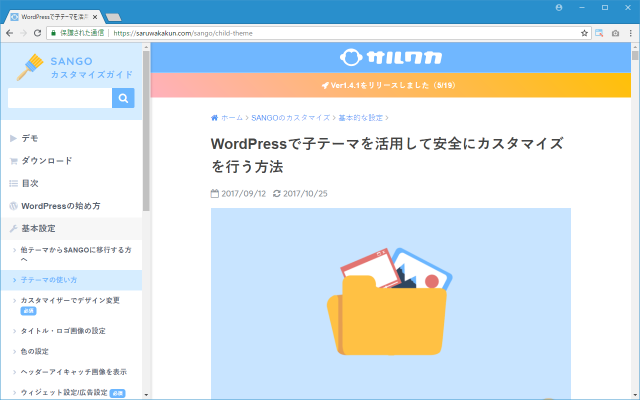
Task: Open the ダウンロード sidebar item
Action: (x=46, y=160)
